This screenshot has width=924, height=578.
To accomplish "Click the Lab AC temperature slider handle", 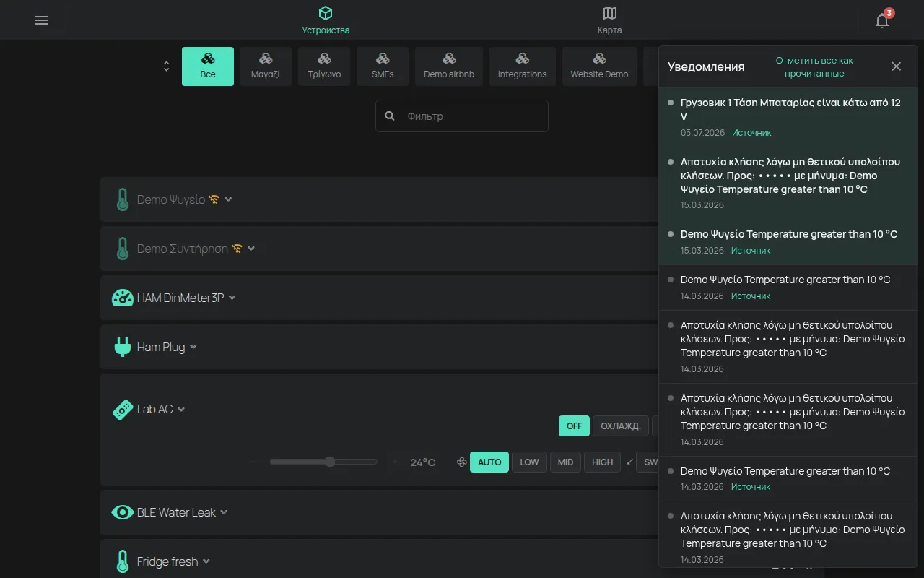I will click(x=330, y=462).
